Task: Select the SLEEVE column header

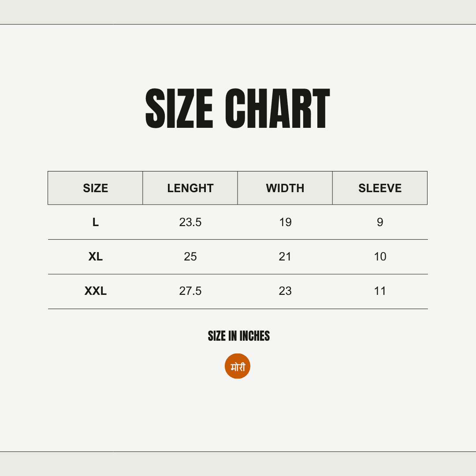Action: point(380,188)
